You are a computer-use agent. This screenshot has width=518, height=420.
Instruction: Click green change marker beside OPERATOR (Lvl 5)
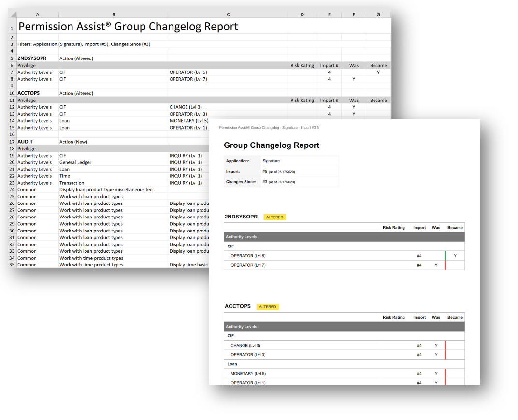(445, 256)
